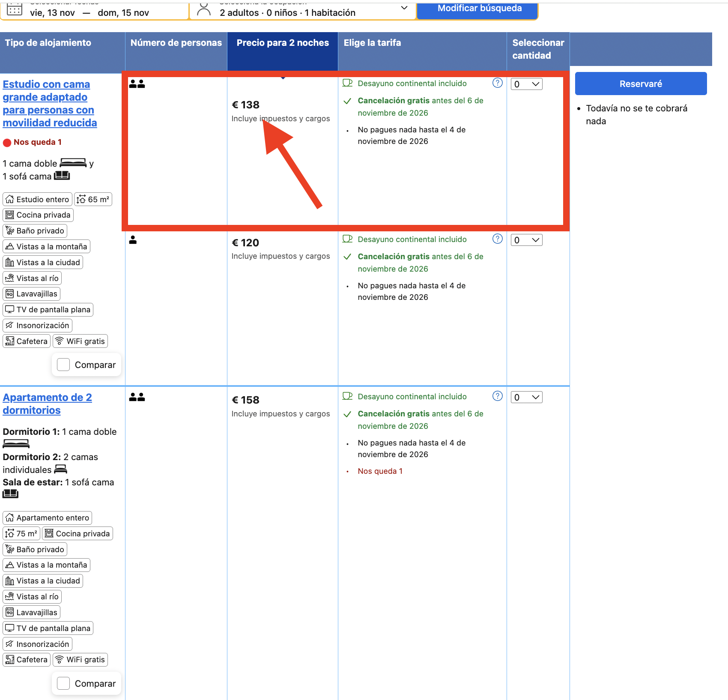Expand the occupancy selector chevron
The width and height of the screenshot is (728, 700).
pos(404,8)
